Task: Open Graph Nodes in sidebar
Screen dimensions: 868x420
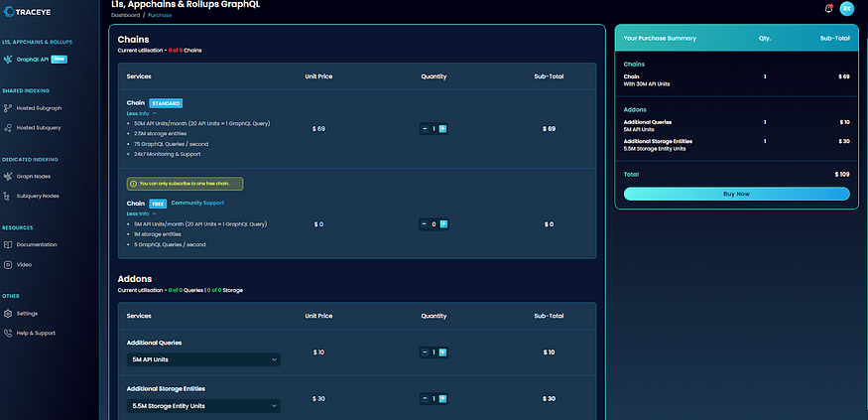Action: coord(31,176)
